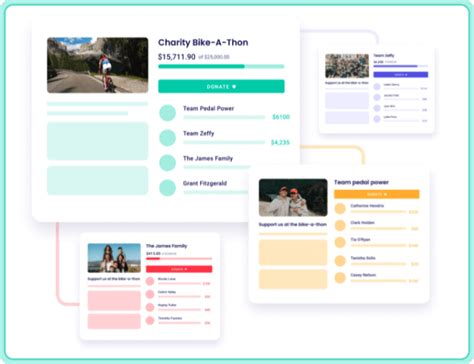474x364 pixels.
Task: Click the green DONATE button on main card
Action: (x=221, y=86)
